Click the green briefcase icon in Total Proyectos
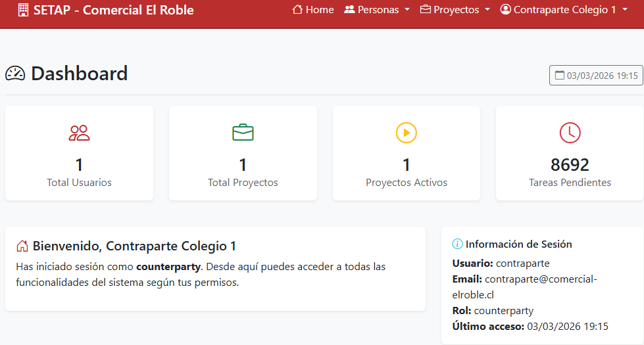Viewport: 644px width, 345px height. 243,133
